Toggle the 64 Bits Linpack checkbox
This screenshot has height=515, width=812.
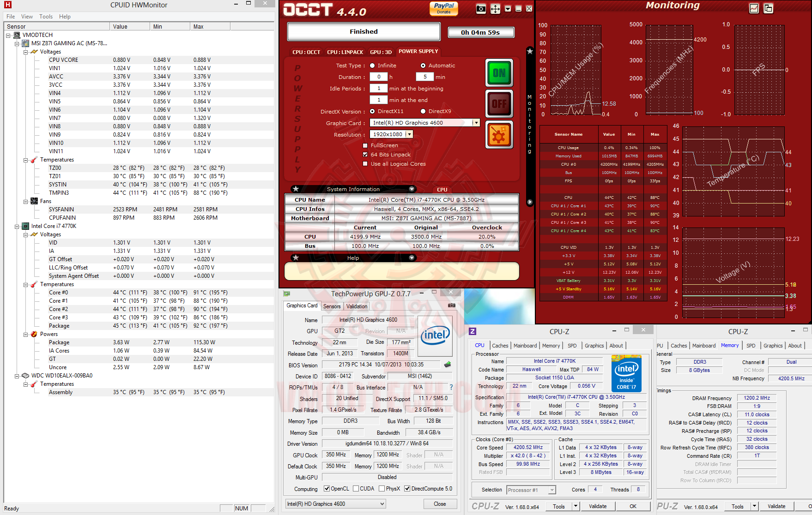pos(365,155)
